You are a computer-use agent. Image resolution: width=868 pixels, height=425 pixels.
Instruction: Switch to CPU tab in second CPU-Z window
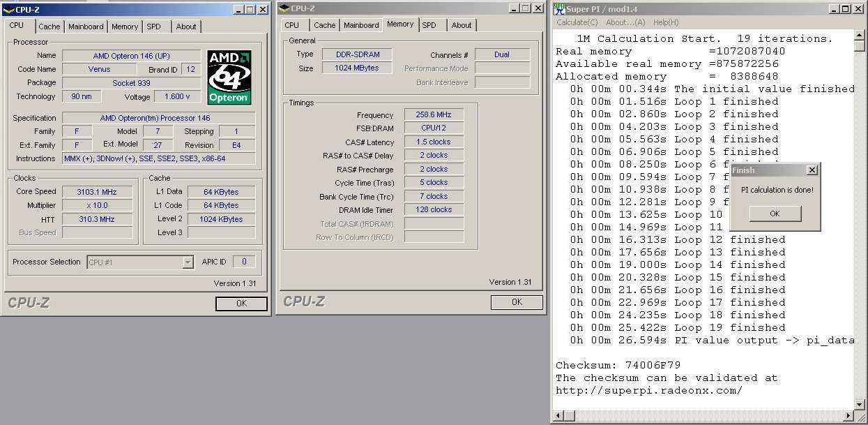[x=292, y=25]
